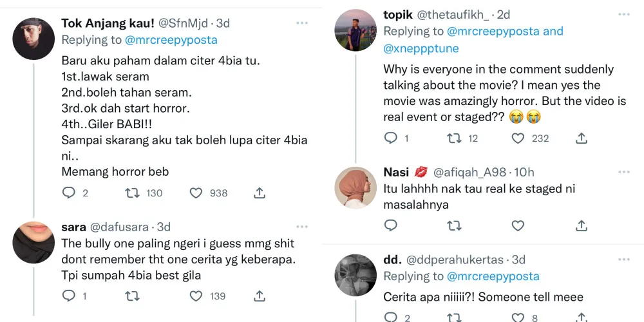Share Tok Anjang kau!'s tweet
Screen dimensions: 644x322
pyautogui.click(x=260, y=193)
